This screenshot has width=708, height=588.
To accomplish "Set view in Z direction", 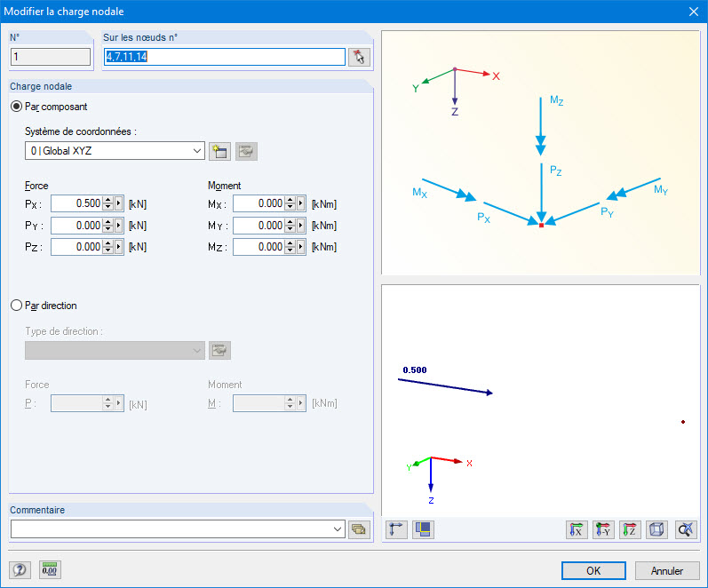I will point(630,529).
